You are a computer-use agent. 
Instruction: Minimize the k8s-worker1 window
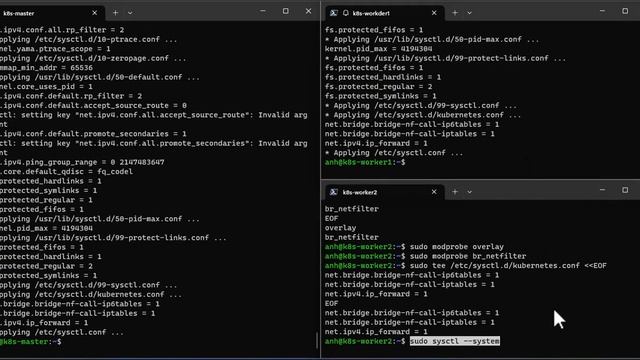click(602, 11)
